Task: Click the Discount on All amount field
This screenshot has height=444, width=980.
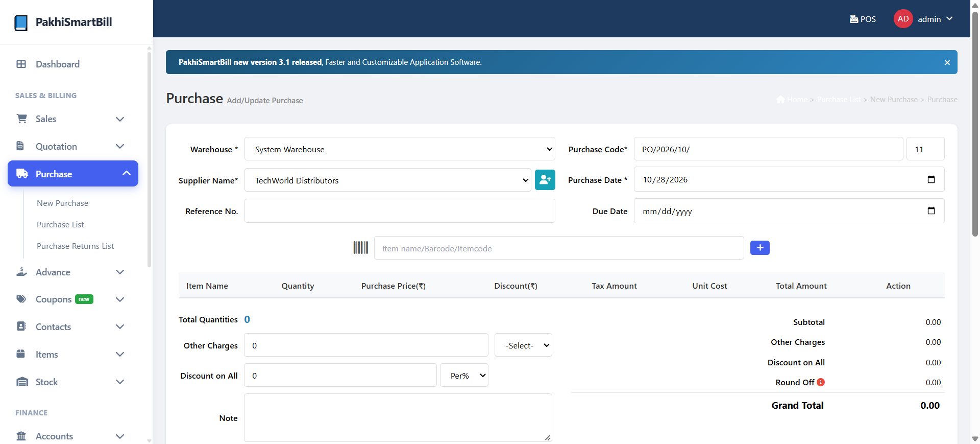Action: point(340,375)
